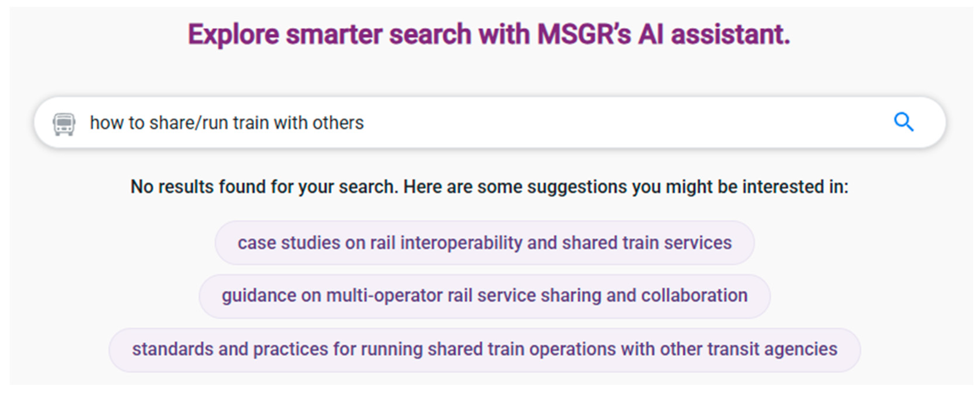Run search with the blue search icon
This screenshot has height=396, width=980.
(903, 122)
